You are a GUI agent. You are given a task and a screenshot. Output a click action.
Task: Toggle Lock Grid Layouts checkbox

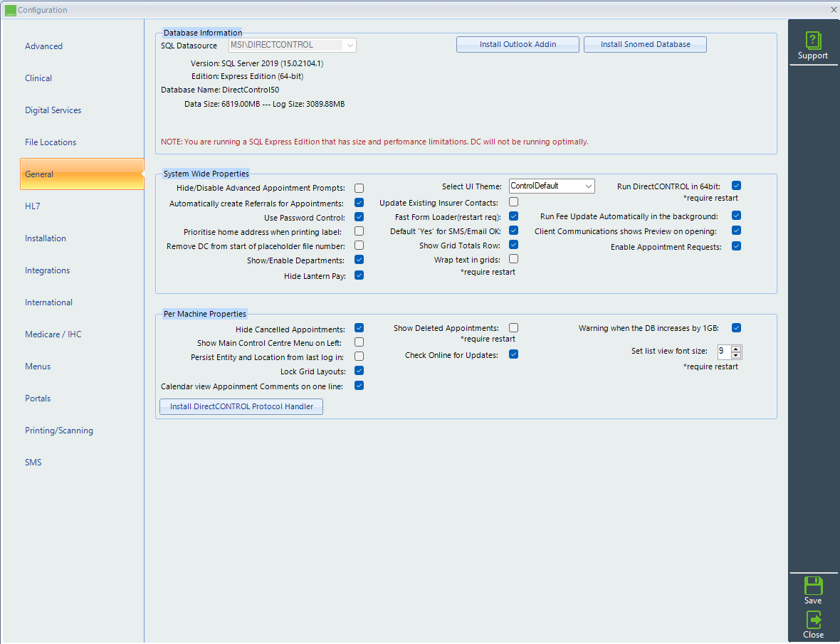point(359,371)
